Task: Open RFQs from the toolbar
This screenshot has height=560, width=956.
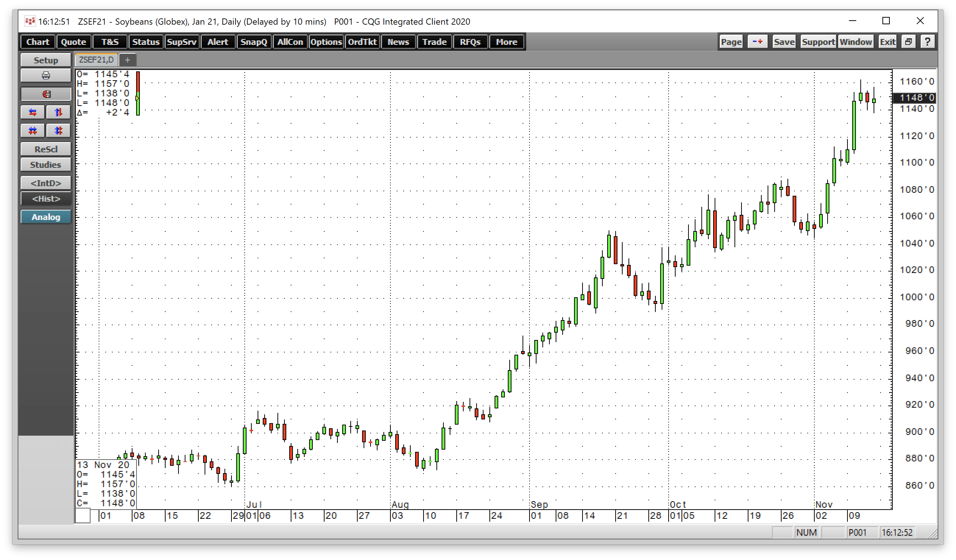Action: (470, 42)
